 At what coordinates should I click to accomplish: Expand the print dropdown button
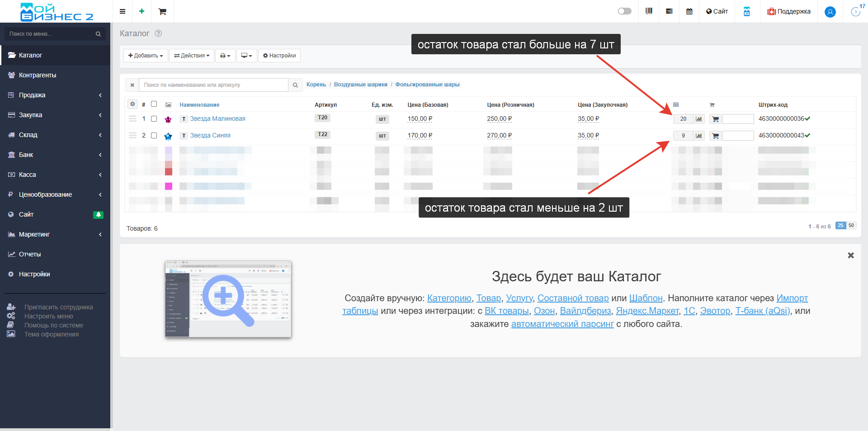[225, 56]
